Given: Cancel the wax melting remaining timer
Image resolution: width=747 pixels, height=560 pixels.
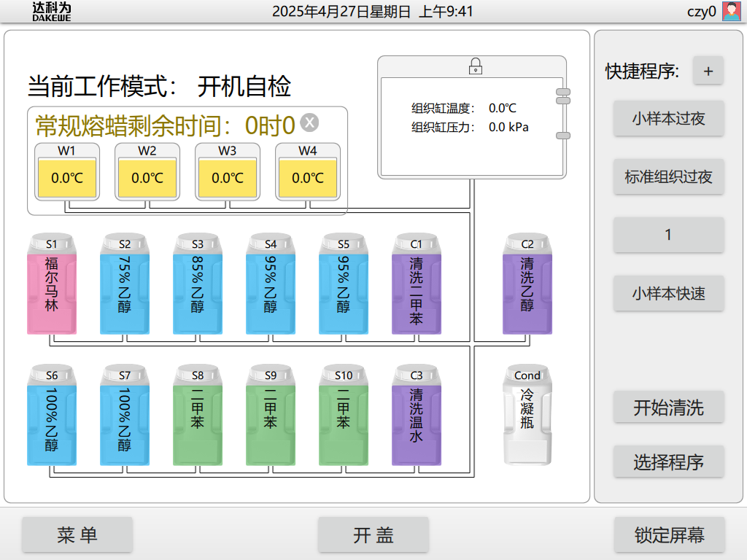Looking at the screenshot, I should click(310, 122).
